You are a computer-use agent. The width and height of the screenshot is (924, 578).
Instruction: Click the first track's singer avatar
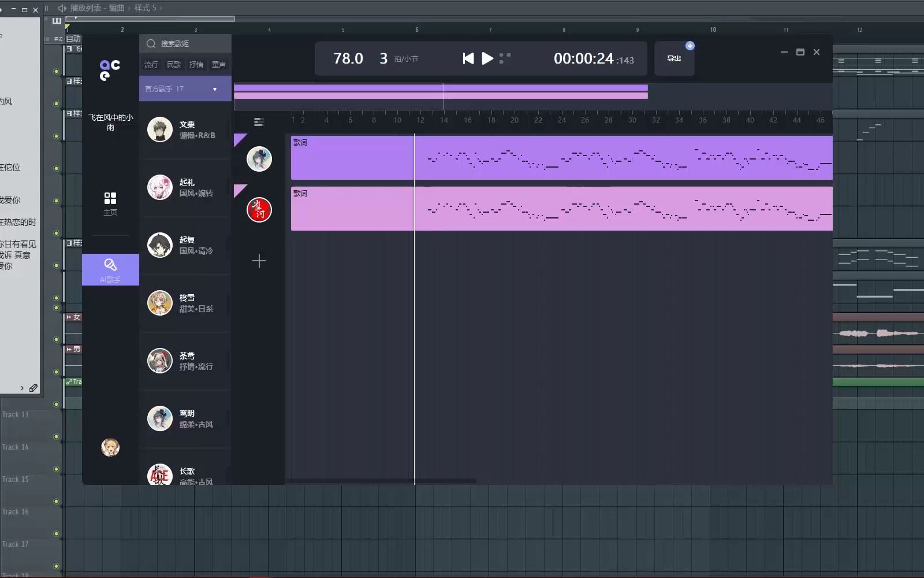259,159
